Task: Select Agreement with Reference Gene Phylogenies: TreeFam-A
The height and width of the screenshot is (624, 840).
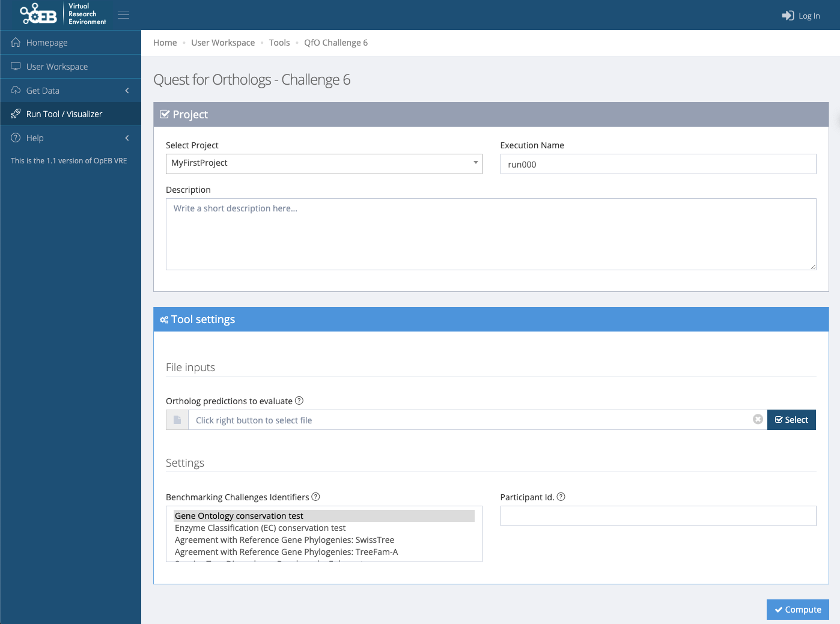Action: [324, 552]
